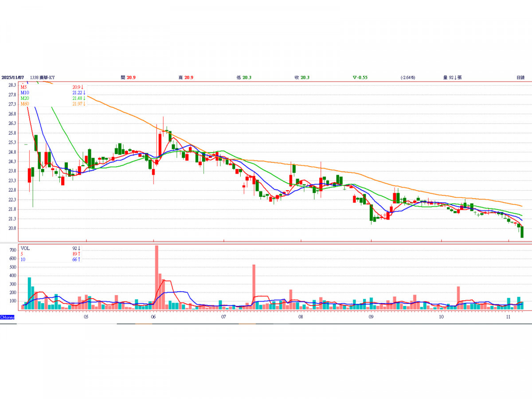Click the 日線 period label
Image resolution: width=532 pixels, height=399 pixels.
click(x=520, y=78)
